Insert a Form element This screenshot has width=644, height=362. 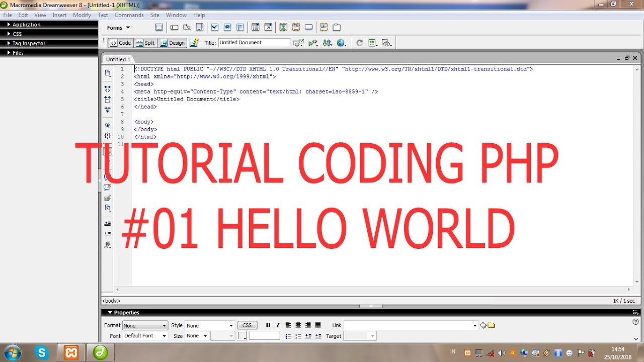click(x=159, y=28)
